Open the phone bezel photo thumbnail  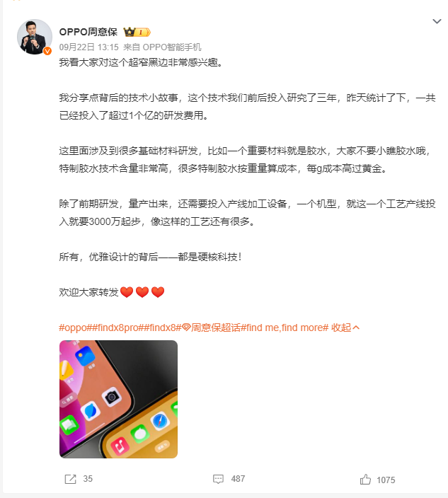pyautogui.click(x=118, y=399)
